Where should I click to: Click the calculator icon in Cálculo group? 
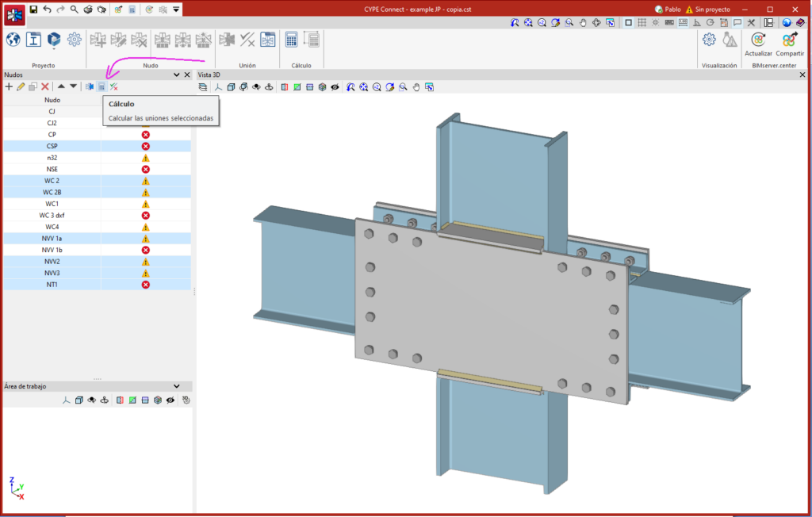coord(292,40)
